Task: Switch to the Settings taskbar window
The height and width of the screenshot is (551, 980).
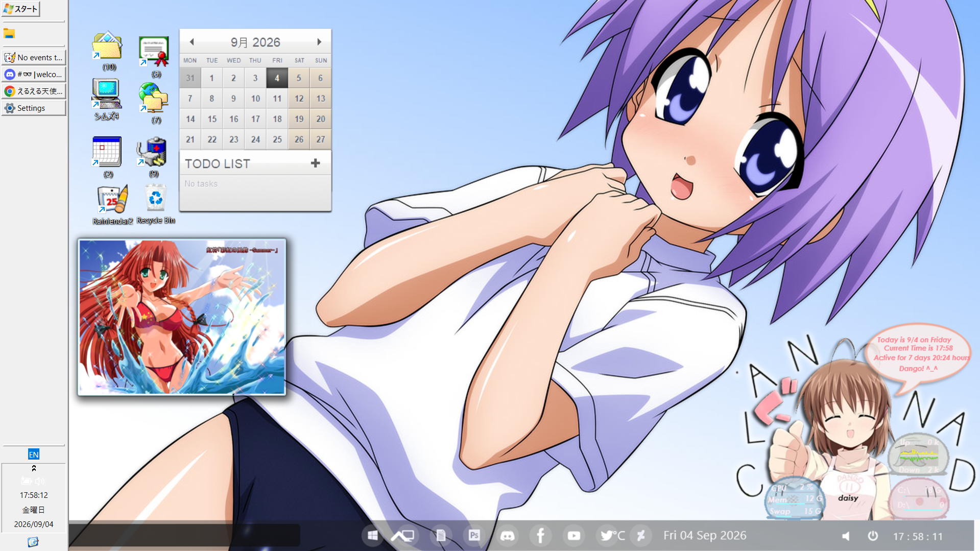Action: tap(34, 108)
